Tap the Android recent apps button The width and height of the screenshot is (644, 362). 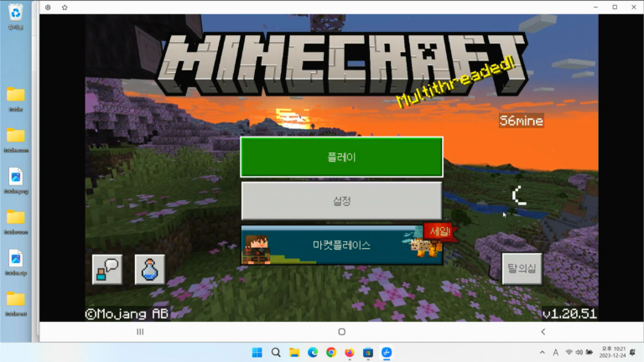[x=140, y=332]
